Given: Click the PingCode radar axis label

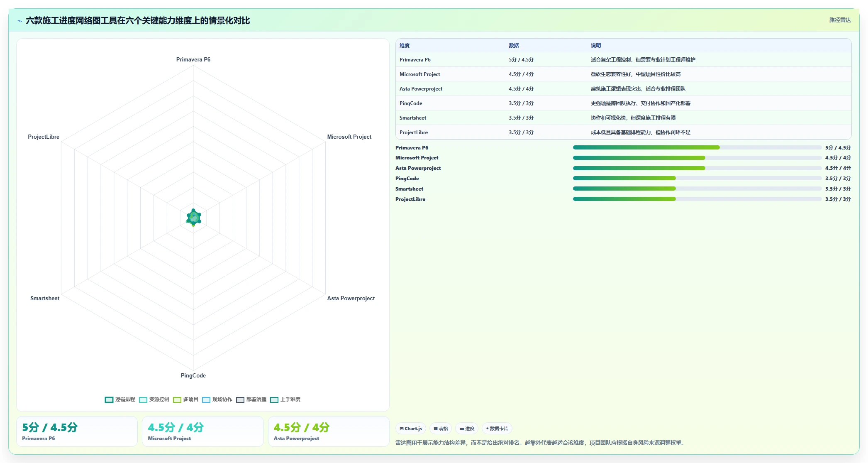Looking at the screenshot, I should (193, 375).
